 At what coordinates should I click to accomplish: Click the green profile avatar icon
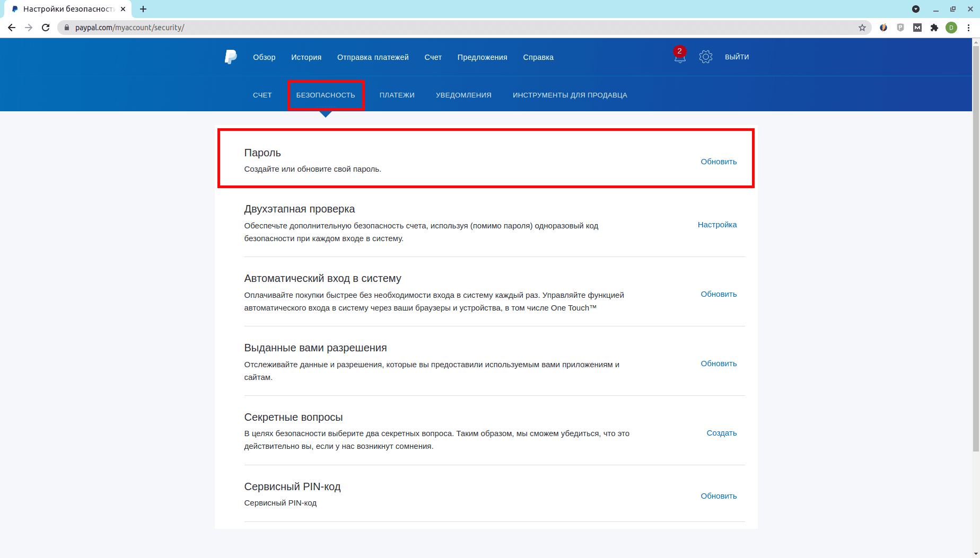coord(951,28)
